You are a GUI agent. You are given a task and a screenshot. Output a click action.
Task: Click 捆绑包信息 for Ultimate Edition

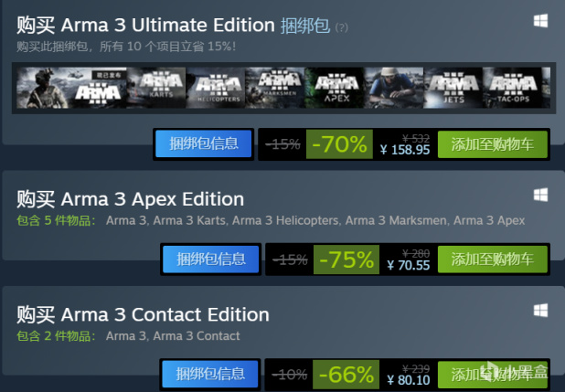[x=203, y=143]
